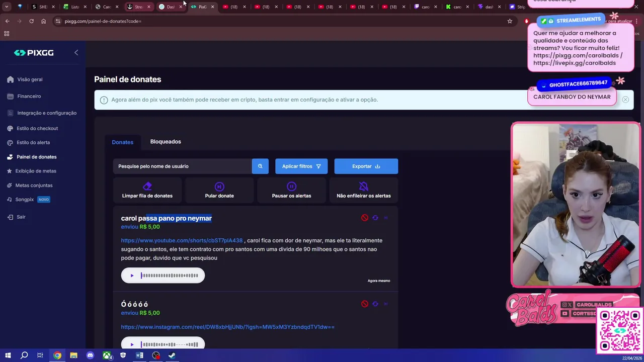The height and width of the screenshot is (362, 644).
Task: Block the 'carol passa pano pro neymar' donor
Action: 365,218
